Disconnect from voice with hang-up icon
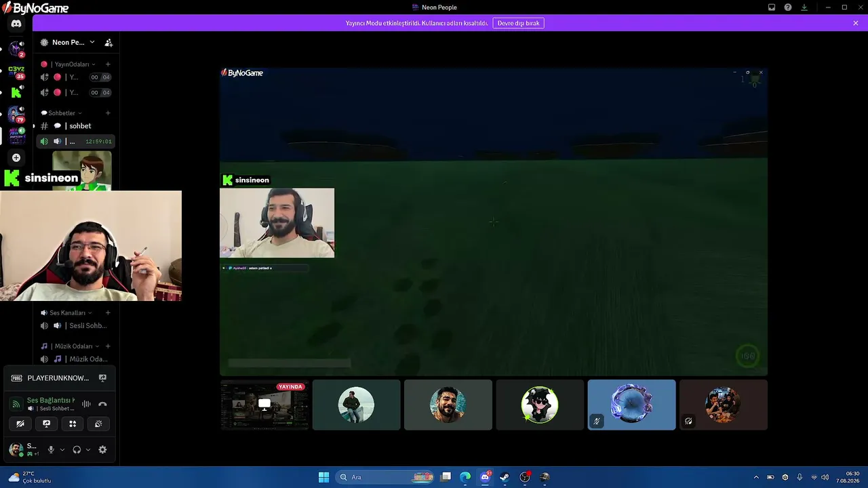The width and height of the screenshot is (868, 488). [x=102, y=404]
